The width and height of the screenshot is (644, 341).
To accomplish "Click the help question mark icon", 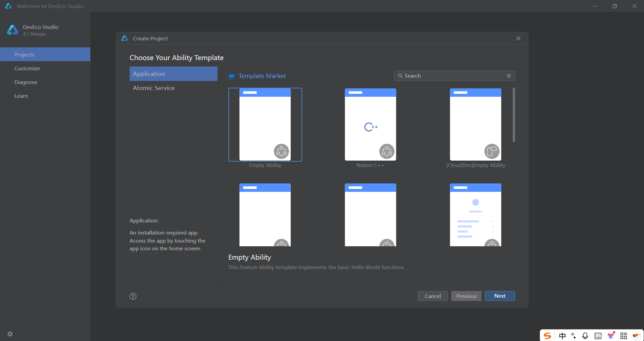I will click(x=133, y=296).
